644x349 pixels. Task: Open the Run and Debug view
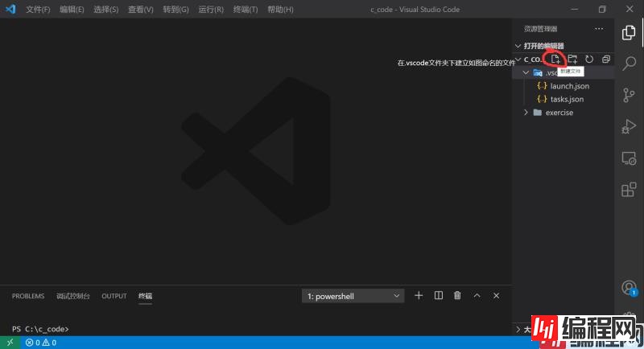coord(629,126)
